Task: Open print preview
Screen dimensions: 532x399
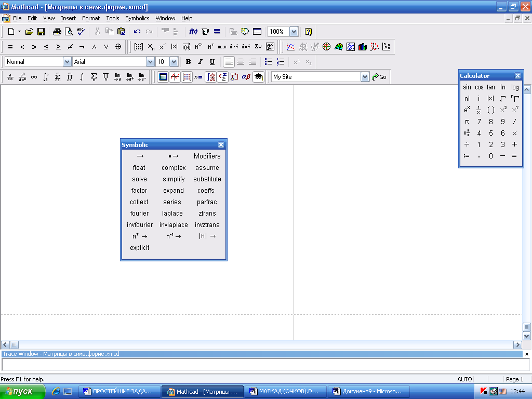Action: point(69,32)
